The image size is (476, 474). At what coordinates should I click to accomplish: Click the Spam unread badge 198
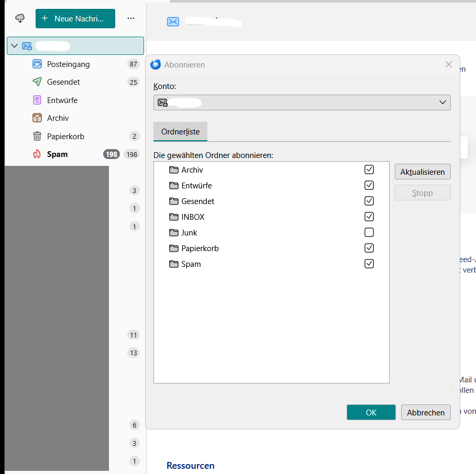pos(112,154)
